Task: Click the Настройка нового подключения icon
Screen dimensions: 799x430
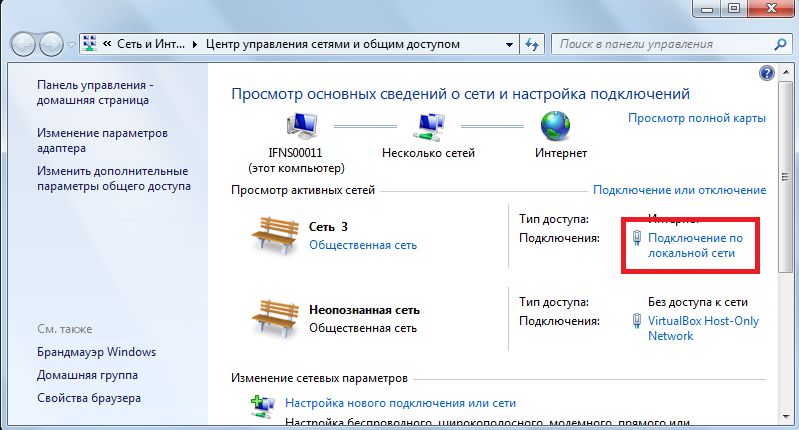Action: pyautogui.click(x=263, y=407)
